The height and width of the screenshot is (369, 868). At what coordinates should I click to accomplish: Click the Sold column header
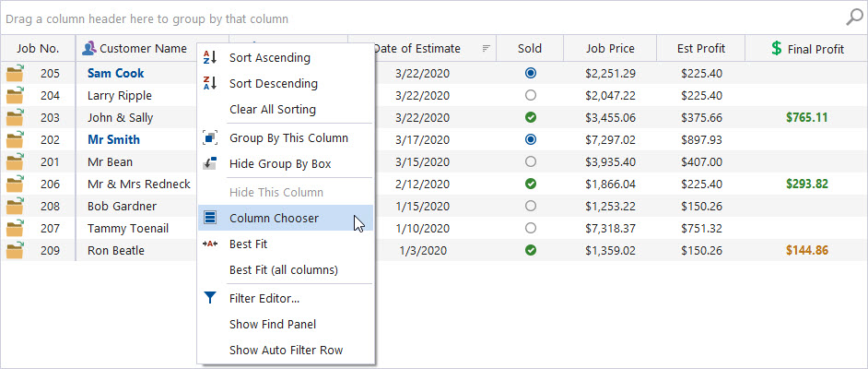[x=530, y=48]
